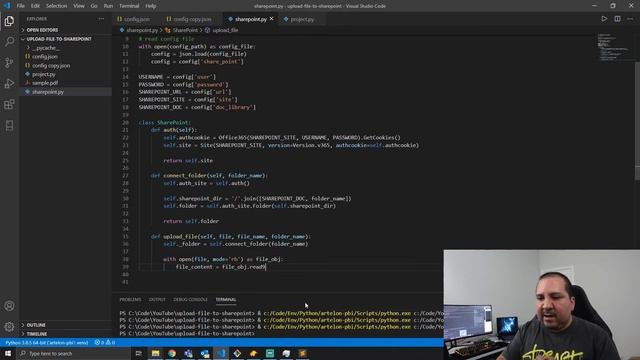Click sharepoint.py in the breadcrumb

click(142, 30)
